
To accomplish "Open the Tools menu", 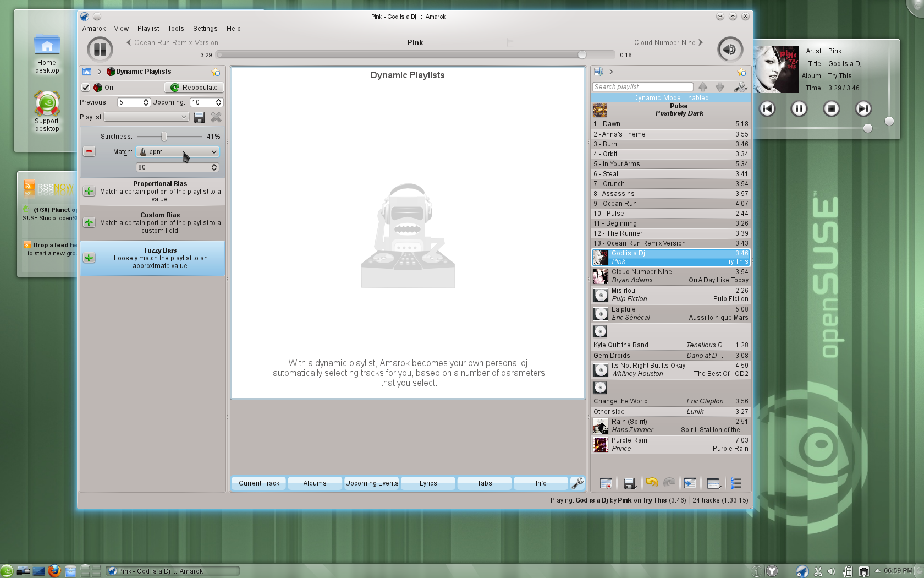I will [175, 29].
